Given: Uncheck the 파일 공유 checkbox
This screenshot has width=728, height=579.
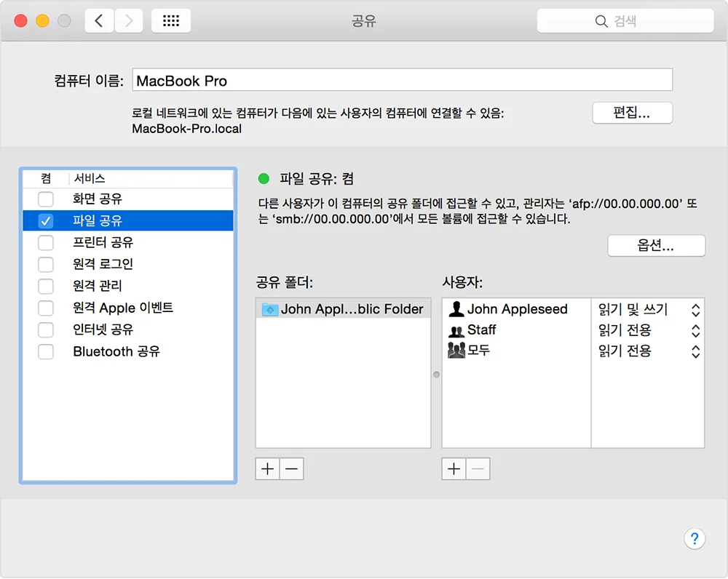Looking at the screenshot, I should pyautogui.click(x=46, y=220).
